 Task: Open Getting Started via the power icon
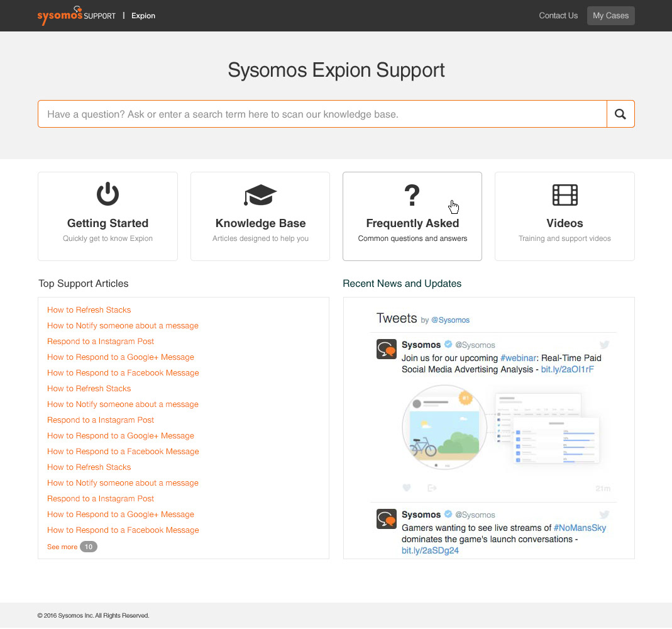click(x=107, y=194)
